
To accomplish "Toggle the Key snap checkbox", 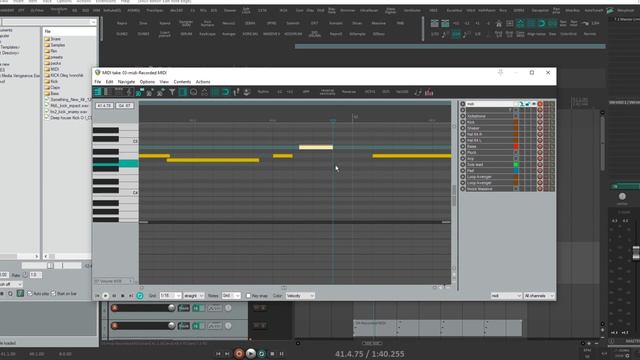I will click(248, 296).
